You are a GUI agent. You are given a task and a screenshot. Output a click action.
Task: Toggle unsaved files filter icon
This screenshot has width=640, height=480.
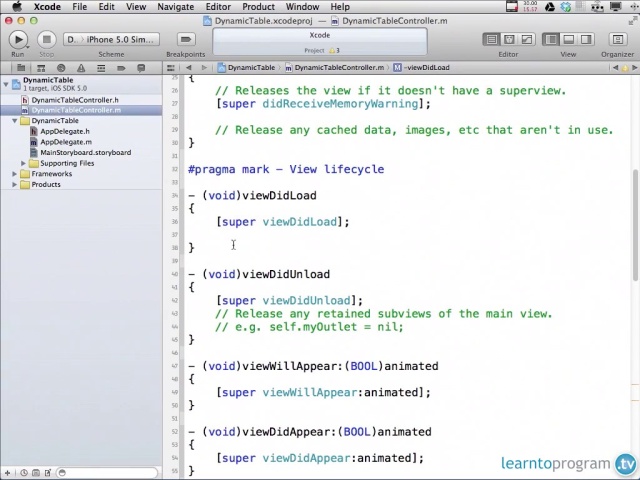pyautogui.click(x=48, y=473)
